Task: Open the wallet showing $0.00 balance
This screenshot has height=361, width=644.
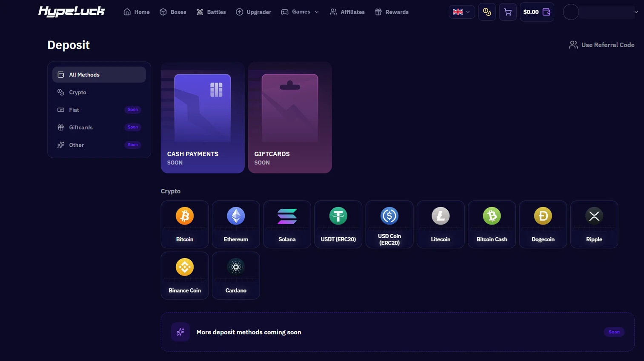Action: [537, 12]
